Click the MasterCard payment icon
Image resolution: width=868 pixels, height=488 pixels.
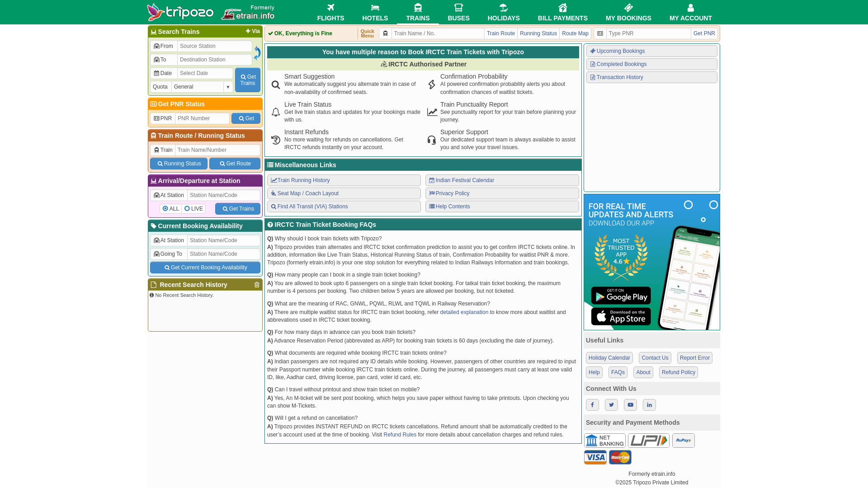tap(620, 457)
